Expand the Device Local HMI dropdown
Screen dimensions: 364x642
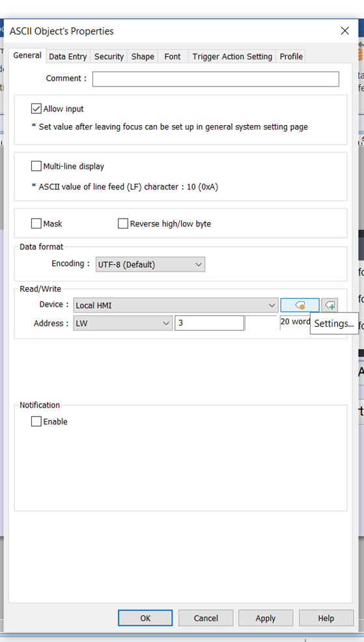tap(176, 305)
